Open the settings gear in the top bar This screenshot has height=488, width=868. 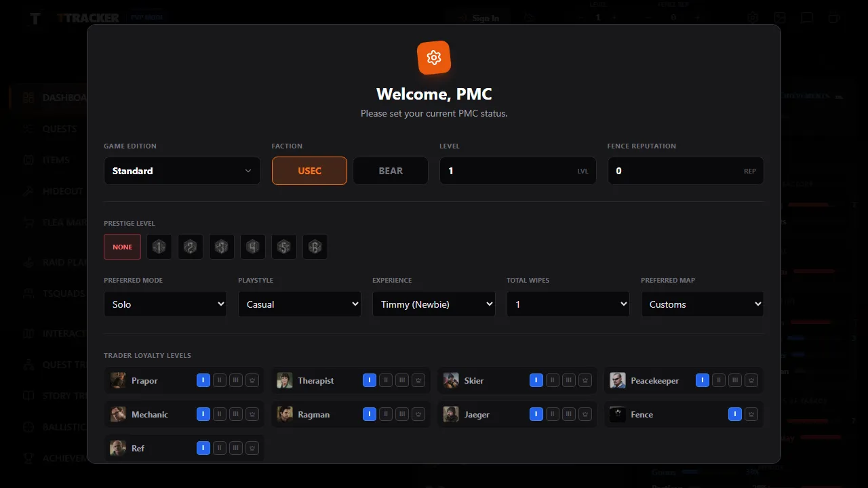pos(753,18)
